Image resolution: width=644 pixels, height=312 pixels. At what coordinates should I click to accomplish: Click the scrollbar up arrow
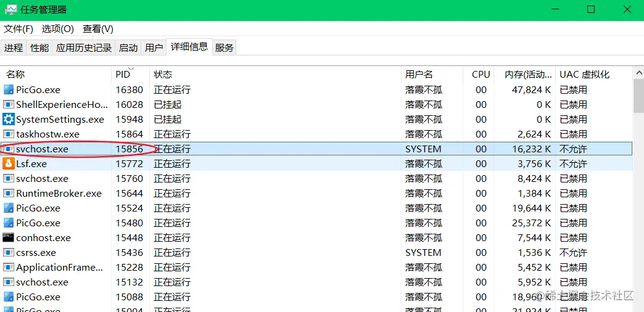coord(639,73)
